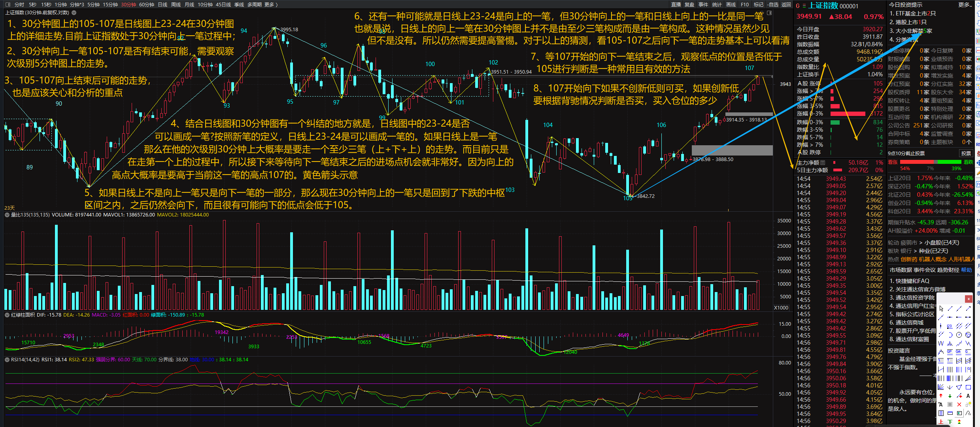Open 更多.. link in 今日投资提示
The height and width of the screenshot is (427, 980).
coord(965,5)
